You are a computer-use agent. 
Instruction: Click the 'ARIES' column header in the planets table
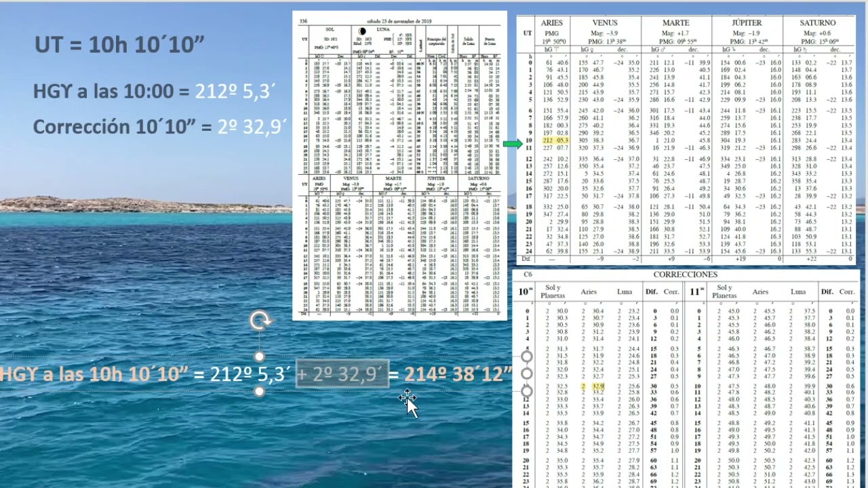(552, 23)
